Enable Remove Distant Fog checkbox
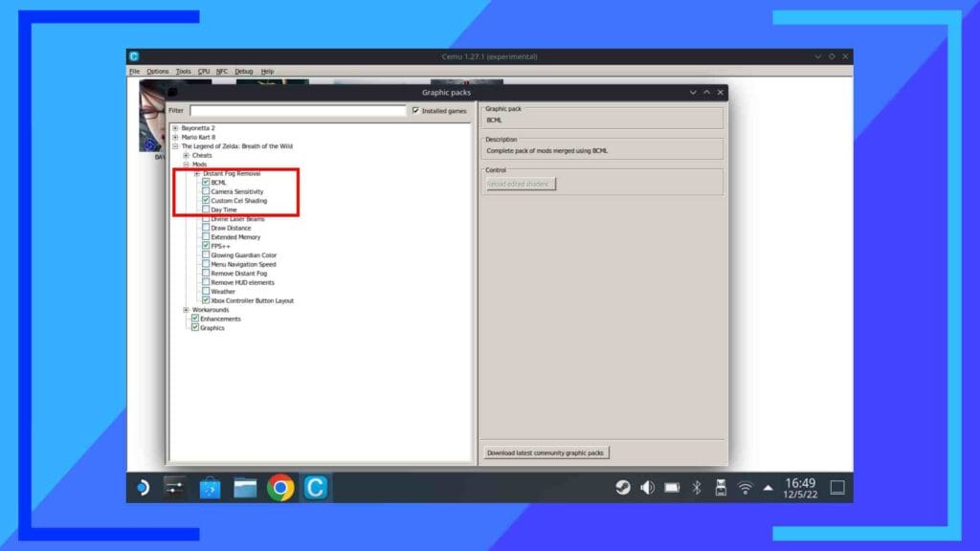The width and height of the screenshot is (980, 551). pos(206,273)
